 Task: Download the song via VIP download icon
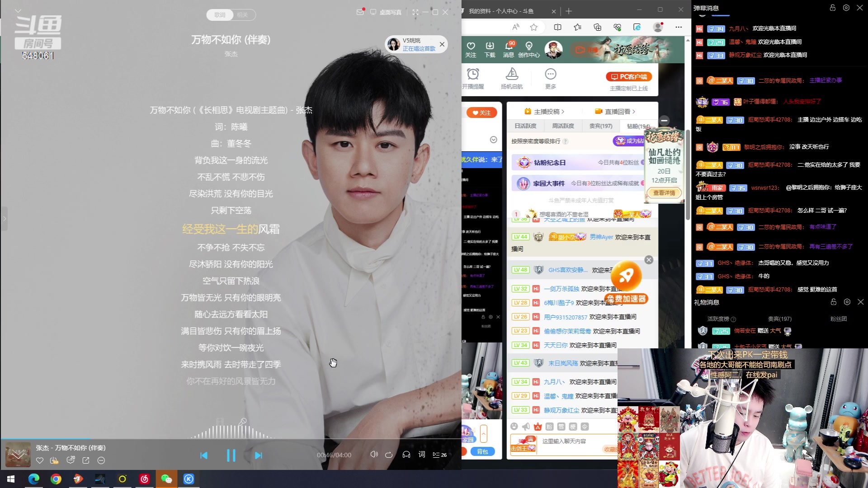pyautogui.click(x=54, y=460)
